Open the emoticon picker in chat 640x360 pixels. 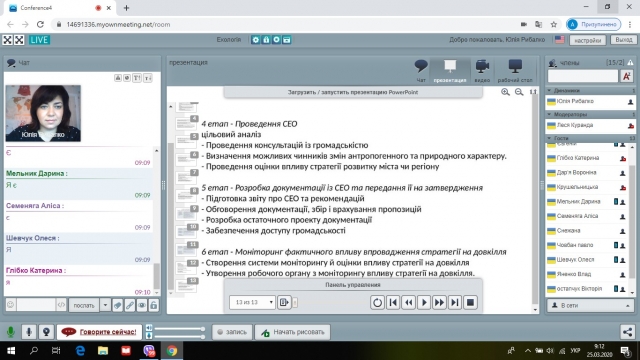click(11, 305)
